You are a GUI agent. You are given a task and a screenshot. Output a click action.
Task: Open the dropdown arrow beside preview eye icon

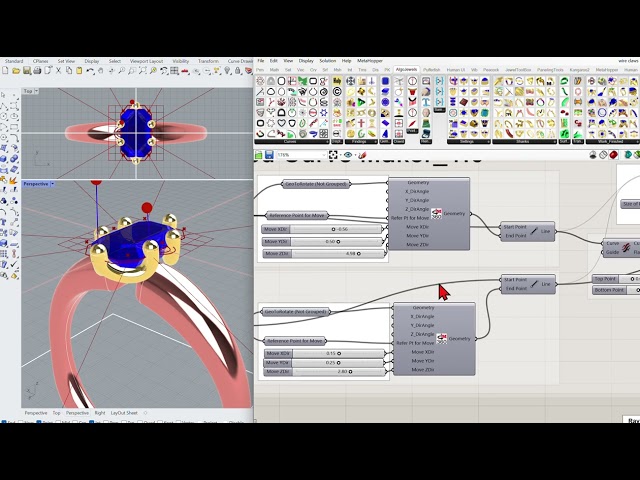(x=355, y=155)
